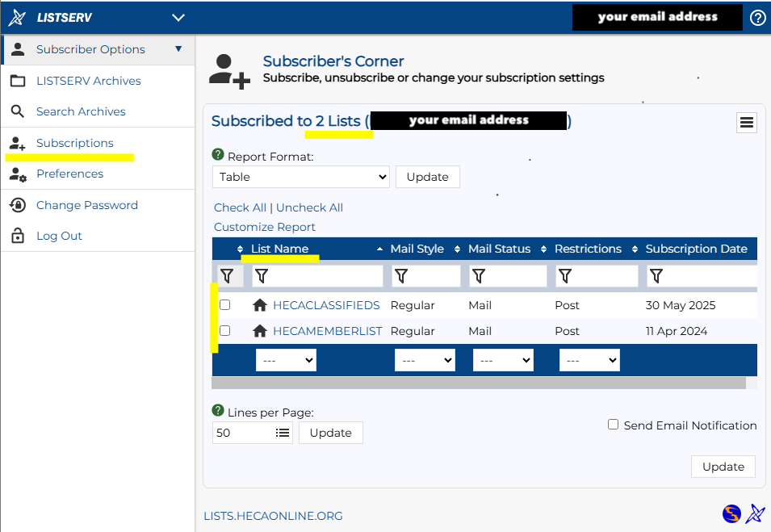Click the Report Format help icon
Viewport: 771px width, 532px height.
(x=218, y=154)
